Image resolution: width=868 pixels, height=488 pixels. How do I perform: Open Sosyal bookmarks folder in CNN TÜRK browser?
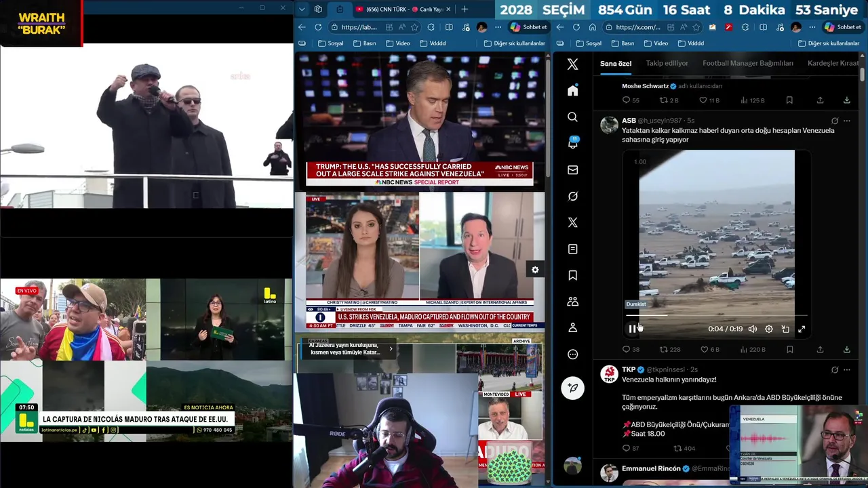pos(330,43)
